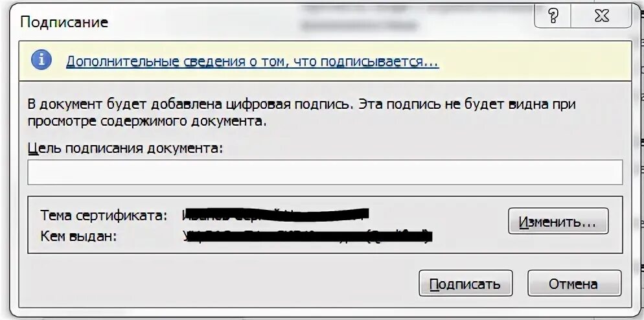644x320 pixels.
Task: Click the blue information icon
Action: point(41,61)
